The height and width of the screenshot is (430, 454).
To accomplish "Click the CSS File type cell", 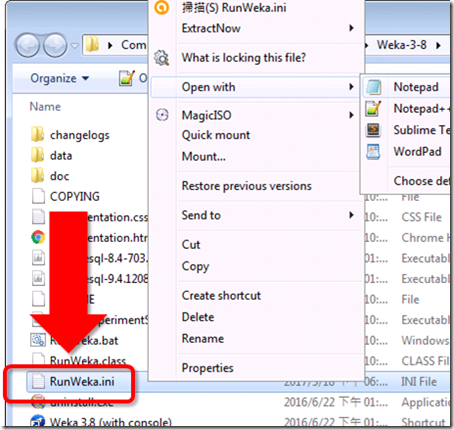I will pyautogui.click(x=422, y=217).
